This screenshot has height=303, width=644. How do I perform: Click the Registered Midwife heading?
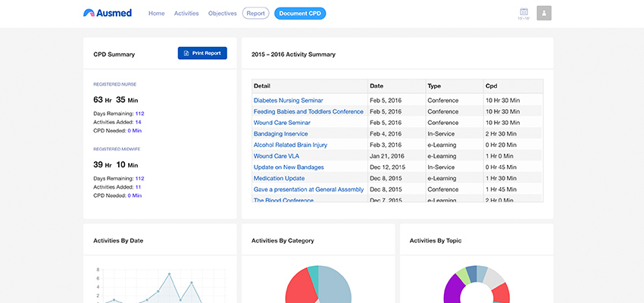click(x=117, y=149)
